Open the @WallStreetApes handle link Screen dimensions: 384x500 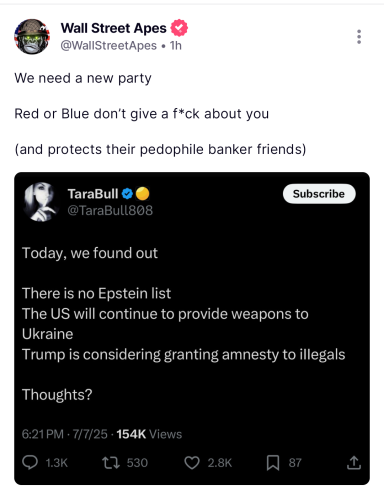click(x=108, y=46)
